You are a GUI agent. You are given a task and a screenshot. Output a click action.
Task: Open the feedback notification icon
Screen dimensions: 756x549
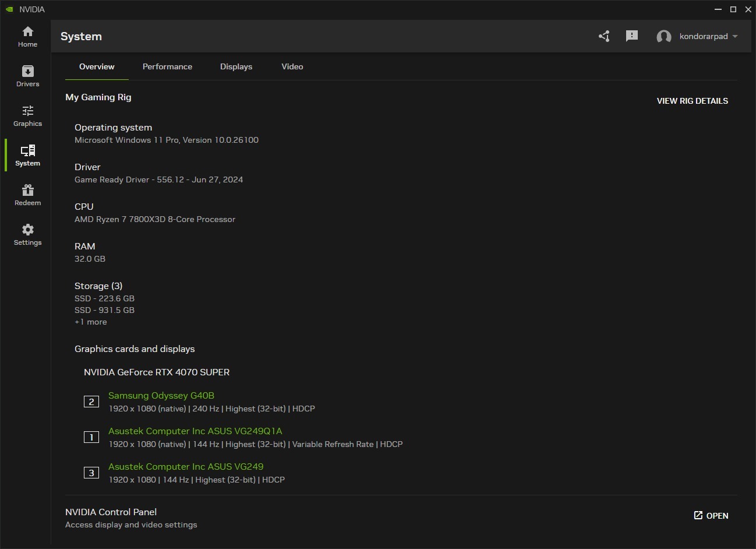[x=632, y=36]
